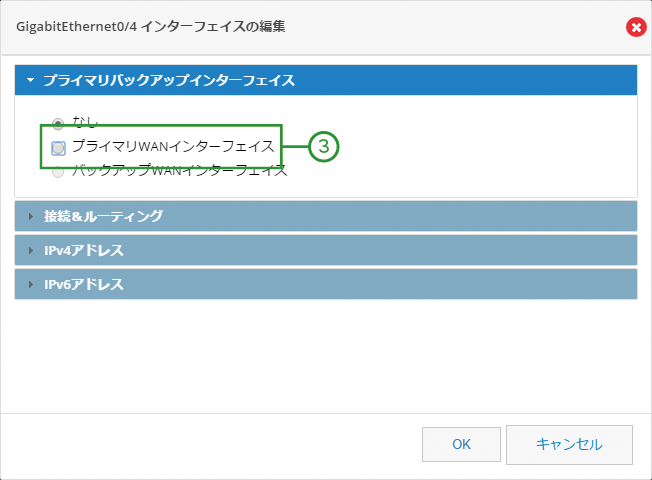Collapse the プライマリバックアップインターフェイス section arrow
Viewport: 652px width, 480px height.
[x=30, y=80]
